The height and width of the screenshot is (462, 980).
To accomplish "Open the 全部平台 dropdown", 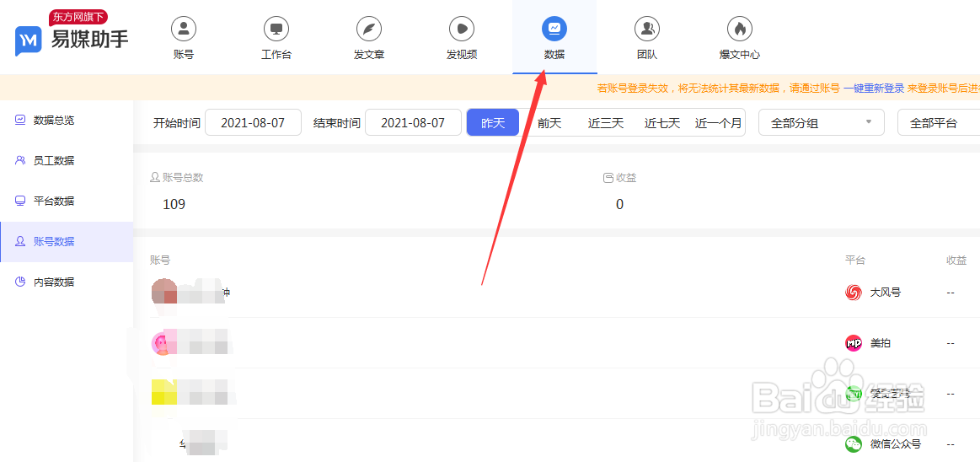I will (939, 122).
